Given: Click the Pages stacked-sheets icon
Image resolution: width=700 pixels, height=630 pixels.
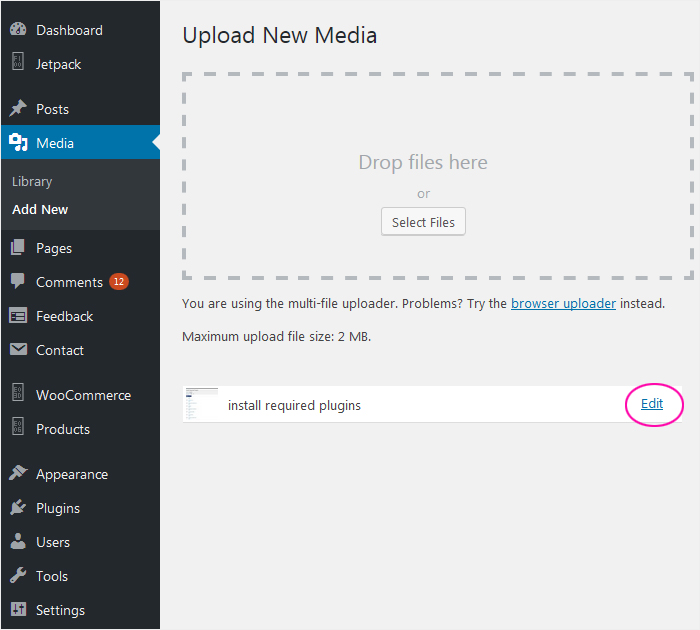Looking at the screenshot, I should [x=18, y=247].
